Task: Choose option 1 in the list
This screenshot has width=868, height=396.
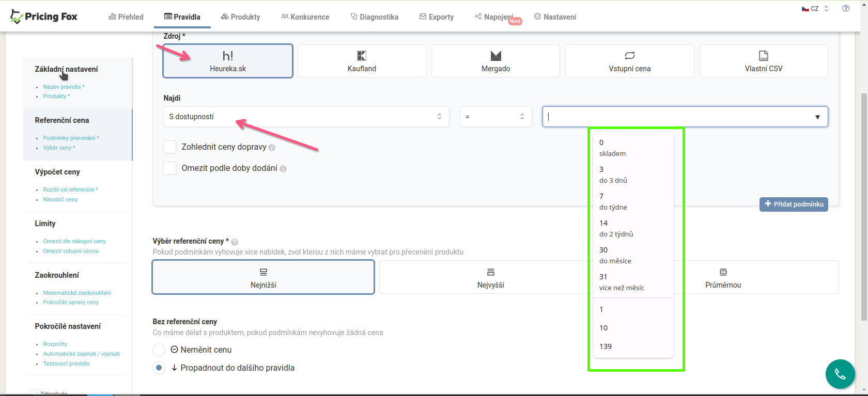Action: 633,309
